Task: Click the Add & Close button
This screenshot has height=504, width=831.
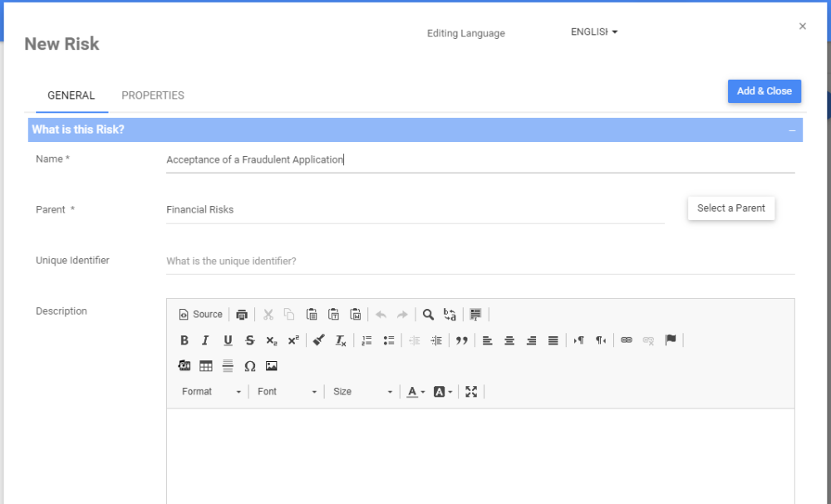Action: (x=765, y=91)
